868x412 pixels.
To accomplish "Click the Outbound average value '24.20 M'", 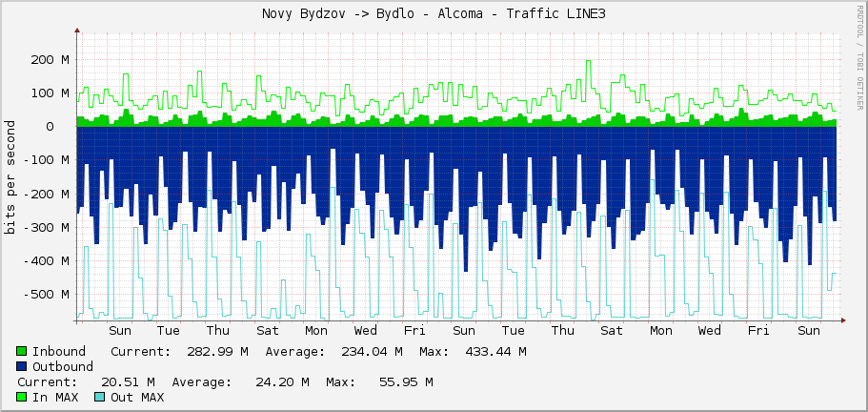I will (282, 382).
